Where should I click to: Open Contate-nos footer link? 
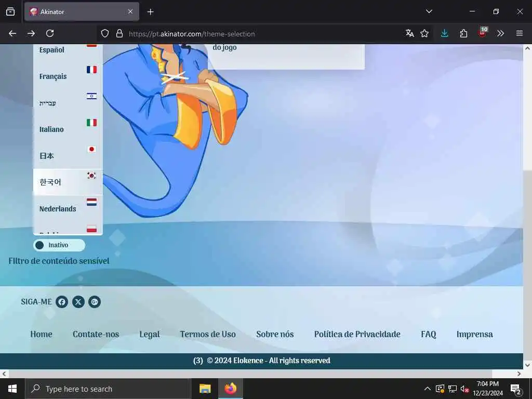click(x=96, y=334)
